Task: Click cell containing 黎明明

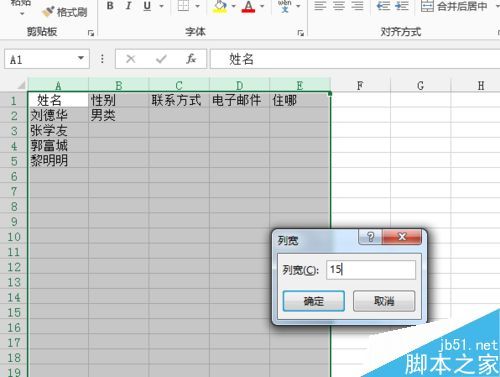Action: pyautogui.click(x=58, y=161)
